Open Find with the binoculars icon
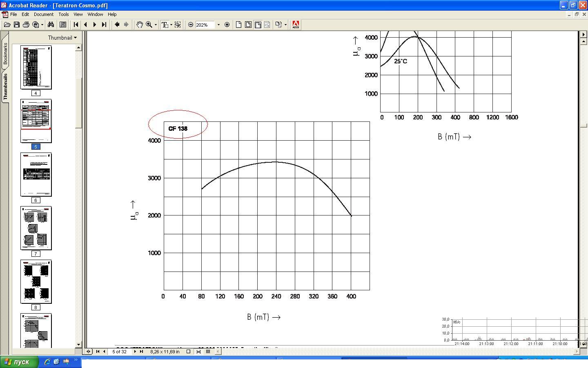 [51, 25]
